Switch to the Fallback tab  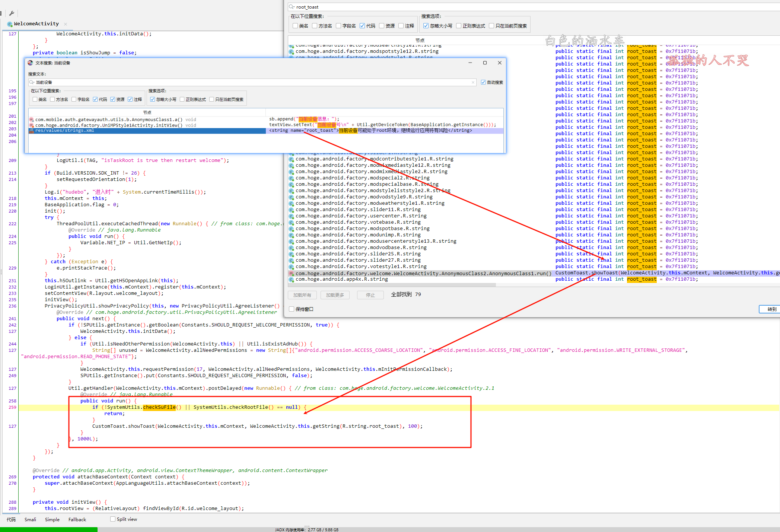click(77, 519)
